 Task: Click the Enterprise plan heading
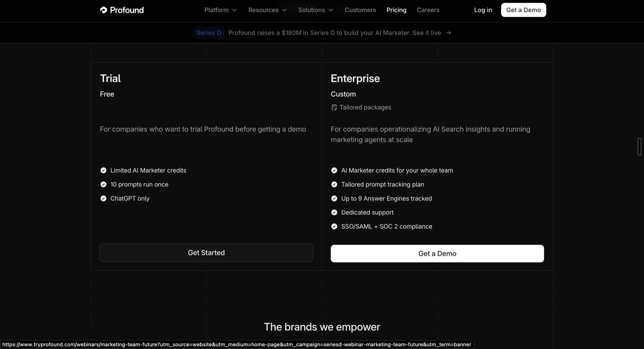tap(355, 78)
